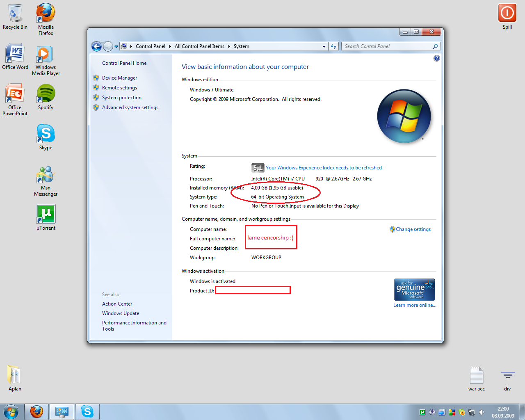The width and height of the screenshot is (525, 420).
Task: Click the µTorrent tray icon
Action: 422,412
